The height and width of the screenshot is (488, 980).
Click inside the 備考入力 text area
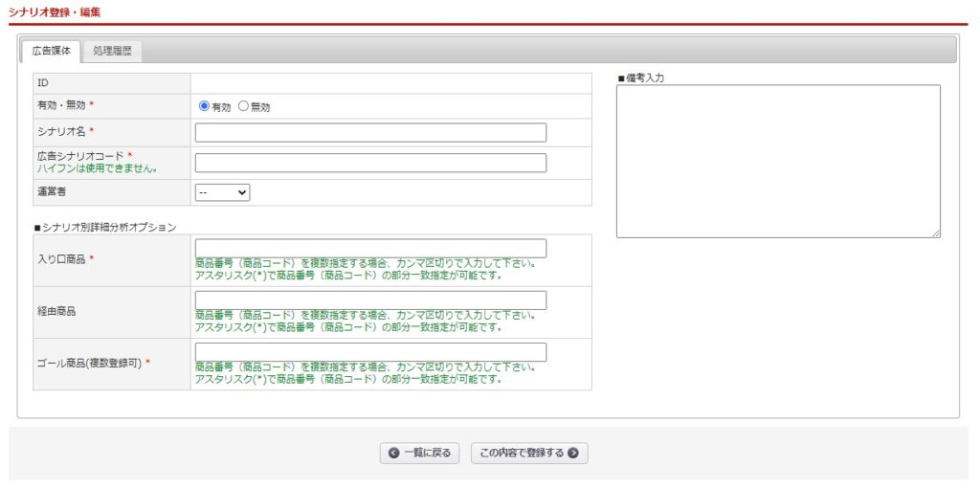778,161
